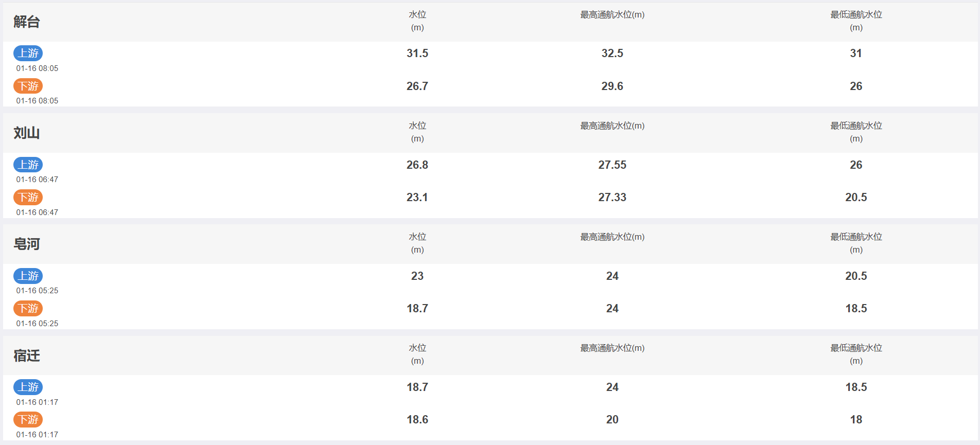Click the 宿迁 station title
Viewport: 980px width, 445px height.
click(x=27, y=355)
